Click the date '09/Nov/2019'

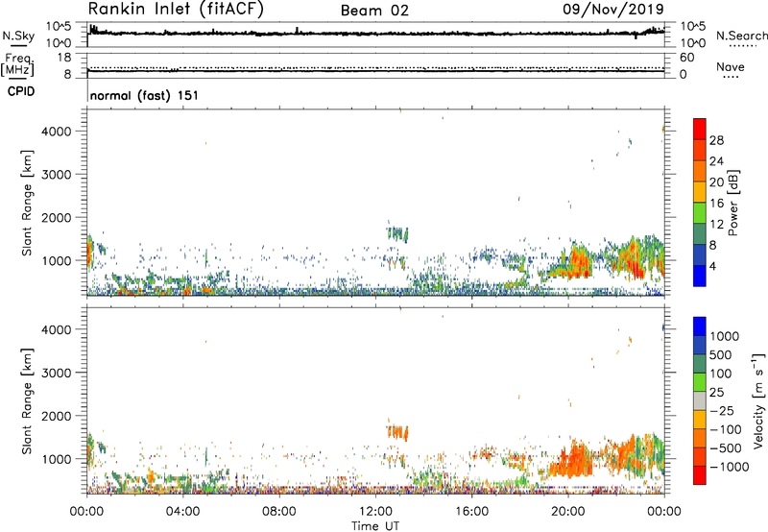tap(612, 9)
